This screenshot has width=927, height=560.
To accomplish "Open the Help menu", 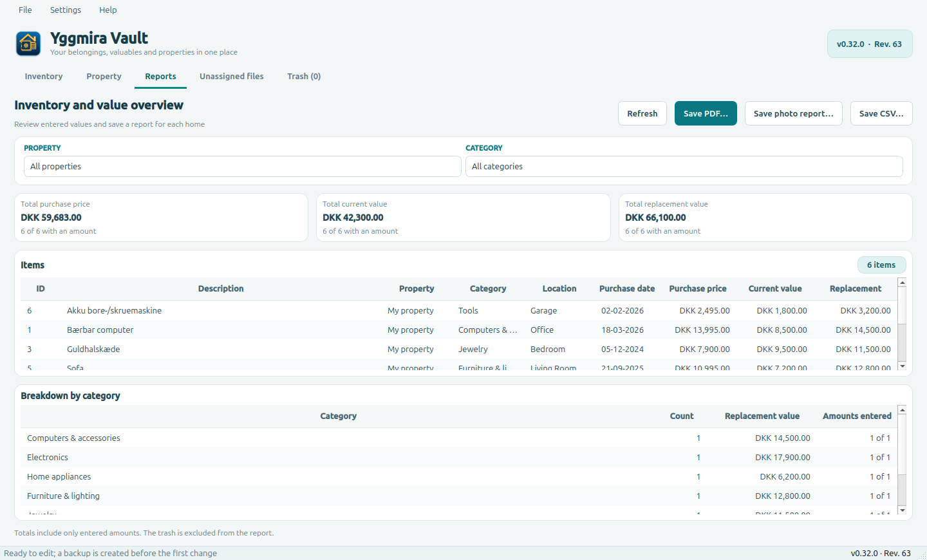I will pyautogui.click(x=108, y=10).
